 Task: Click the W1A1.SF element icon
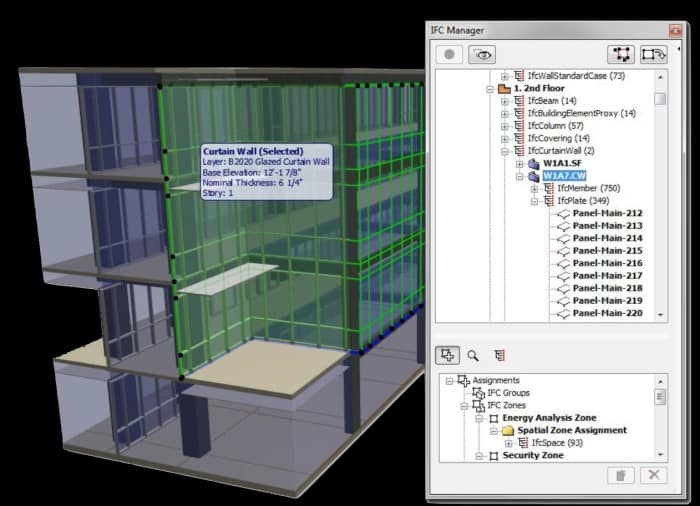click(533, 163)
